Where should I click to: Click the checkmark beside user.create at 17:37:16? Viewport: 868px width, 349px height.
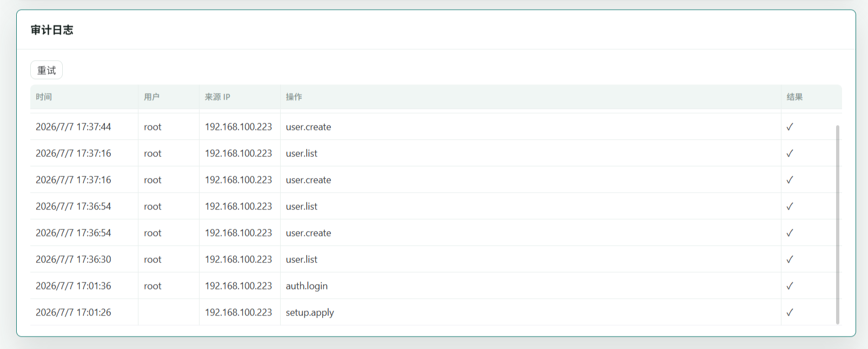click(790, 180)
